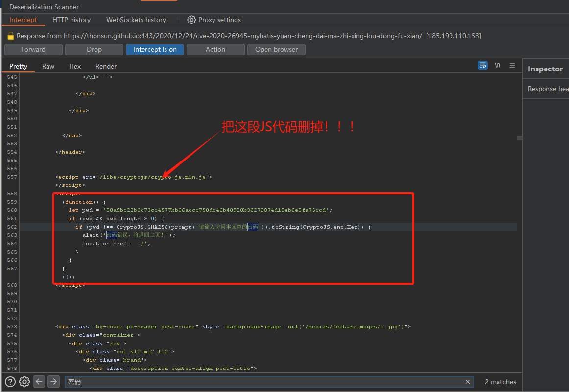Image resolution: width=569 pixels, height=392 pixels.
Task: Toggle show non-printable characters \n icon
Action: pyautogui.click(x=498, y=65)
